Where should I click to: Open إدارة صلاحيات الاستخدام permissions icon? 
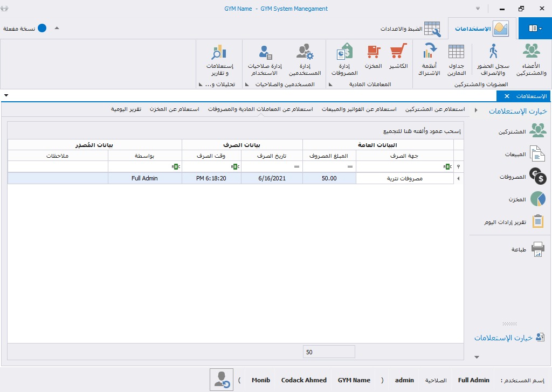coord(265,59)
